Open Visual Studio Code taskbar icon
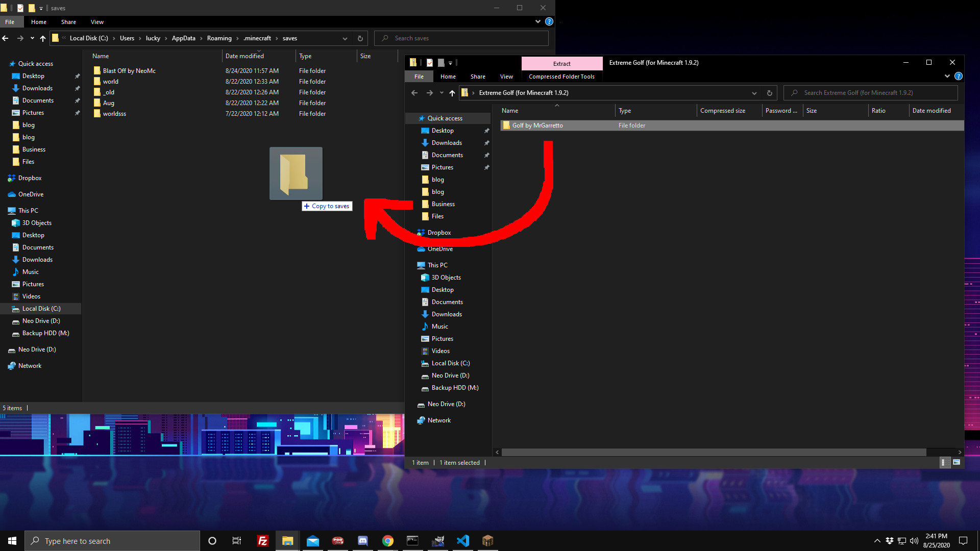Image resolution: width=980 pixels, height=551 pixels. [x=463, y=541]
